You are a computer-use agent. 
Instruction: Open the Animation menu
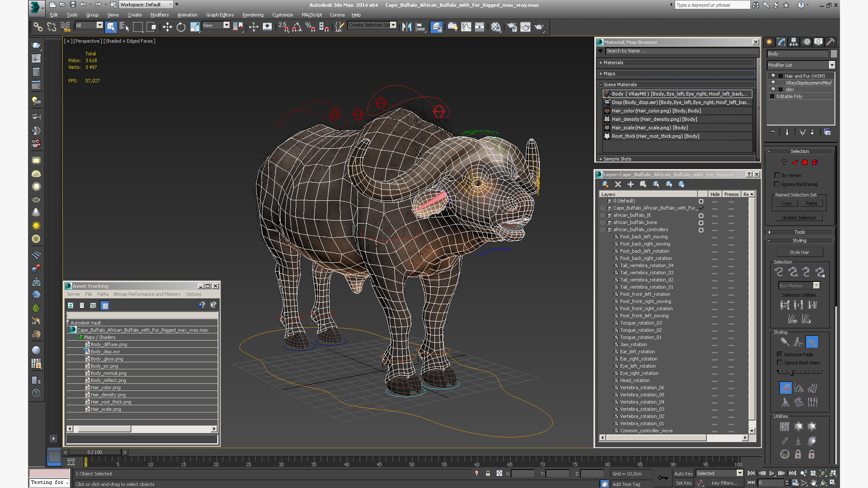coord(187,15)
